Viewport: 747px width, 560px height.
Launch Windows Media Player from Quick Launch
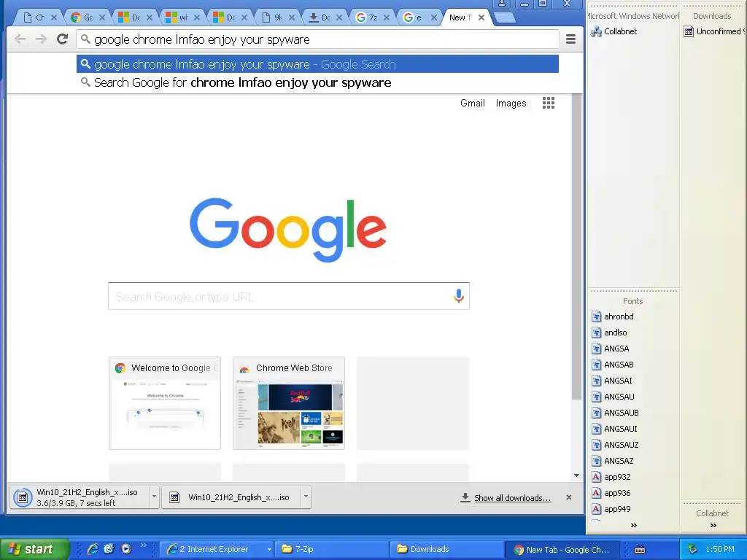coord(125,549)
